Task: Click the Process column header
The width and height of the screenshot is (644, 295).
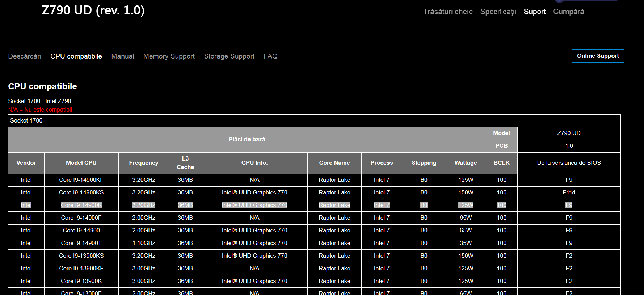Action: click(x=382, y=163)
